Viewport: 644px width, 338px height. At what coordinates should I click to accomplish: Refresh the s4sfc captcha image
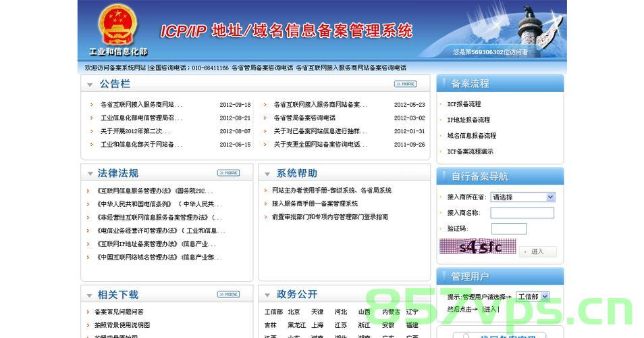coord(478,247)
